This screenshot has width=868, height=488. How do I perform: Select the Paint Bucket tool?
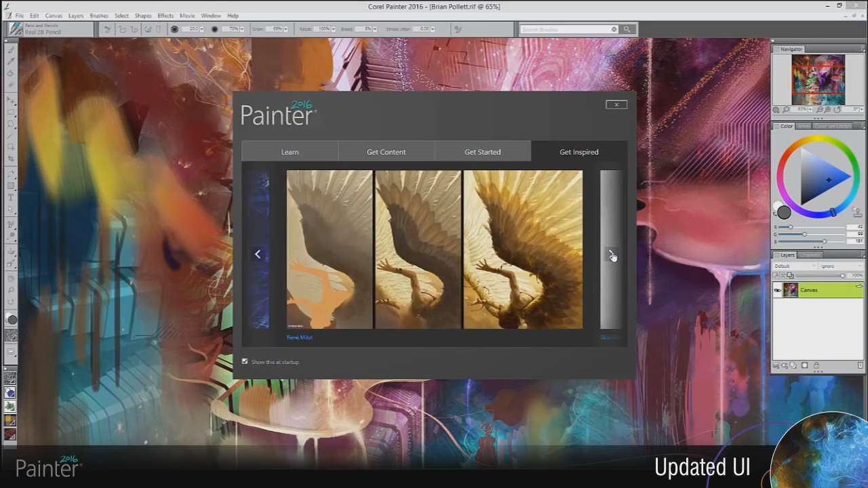tap(12, 73)
